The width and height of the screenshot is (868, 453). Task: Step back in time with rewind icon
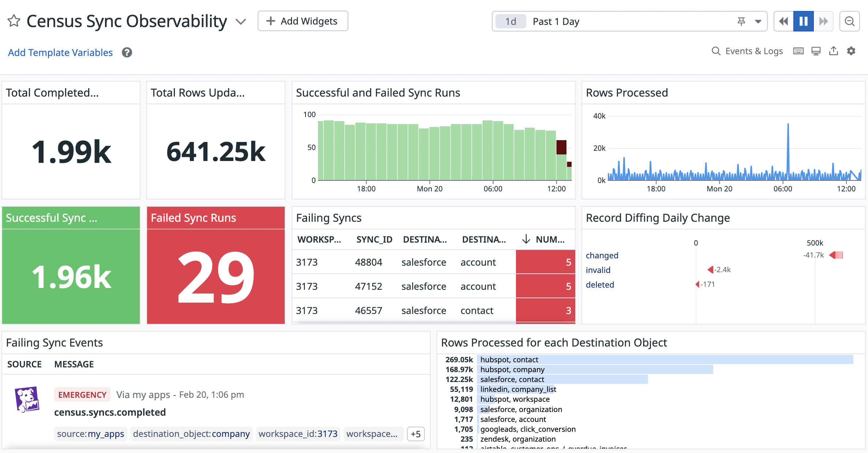pos(783,22)
